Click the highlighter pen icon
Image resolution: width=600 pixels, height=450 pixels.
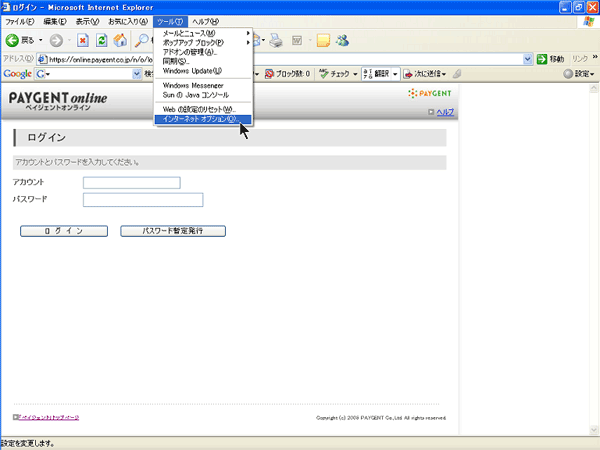457,73
